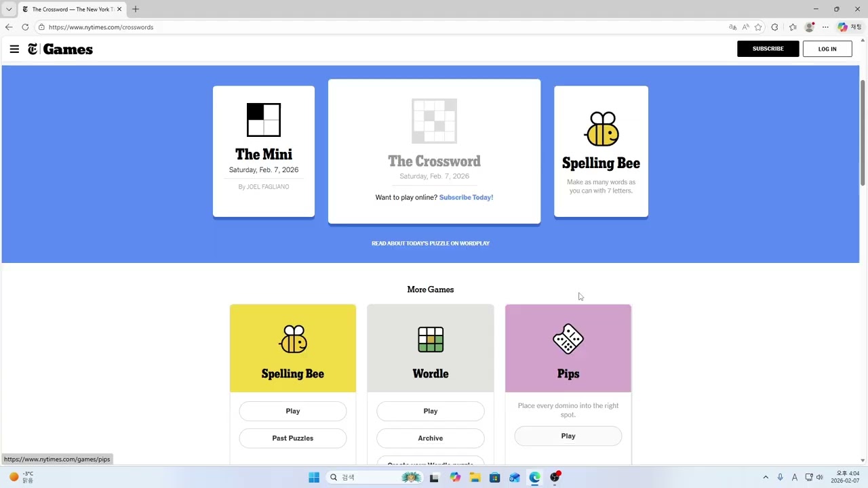
Task: Show hidden system tray icons
Action: coord(766,477)
